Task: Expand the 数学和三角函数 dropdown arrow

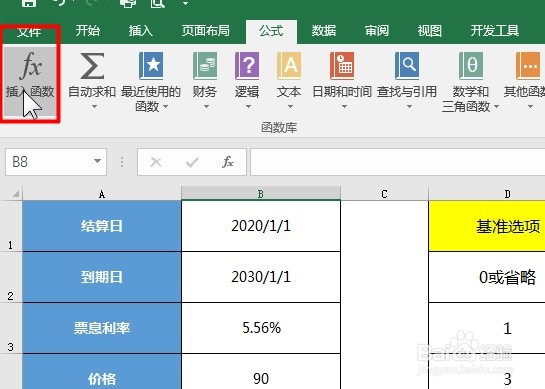Action: pyautogui.click(x=496, y=106)
